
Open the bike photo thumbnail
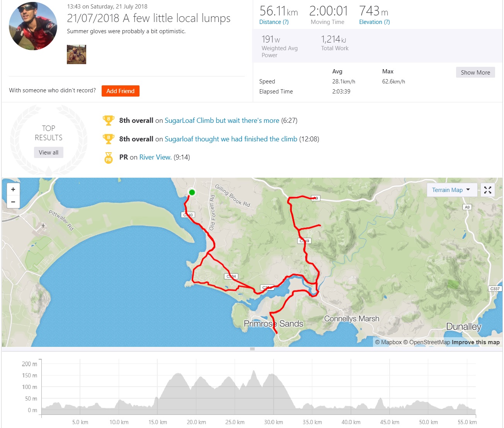[77, 54]
